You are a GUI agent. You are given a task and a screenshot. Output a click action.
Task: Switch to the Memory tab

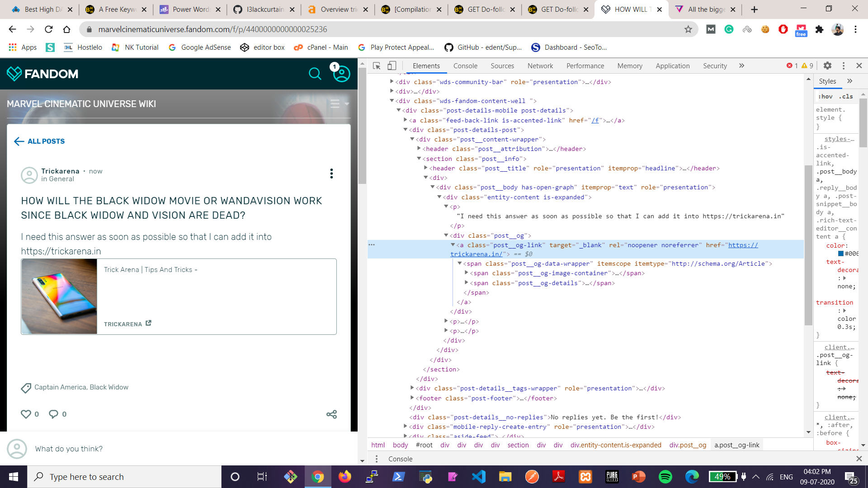630,66
